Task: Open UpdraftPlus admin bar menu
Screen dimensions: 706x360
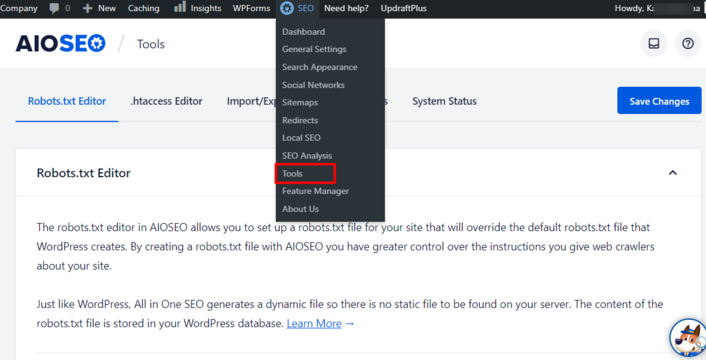Action: click(x=403, y=8)
